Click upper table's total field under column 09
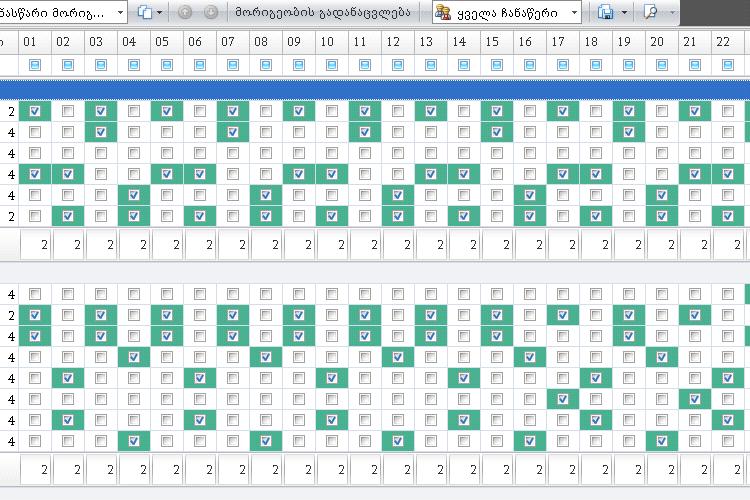Screen dimensions: 750x500 pyautogui.click(x=299, y=245)
